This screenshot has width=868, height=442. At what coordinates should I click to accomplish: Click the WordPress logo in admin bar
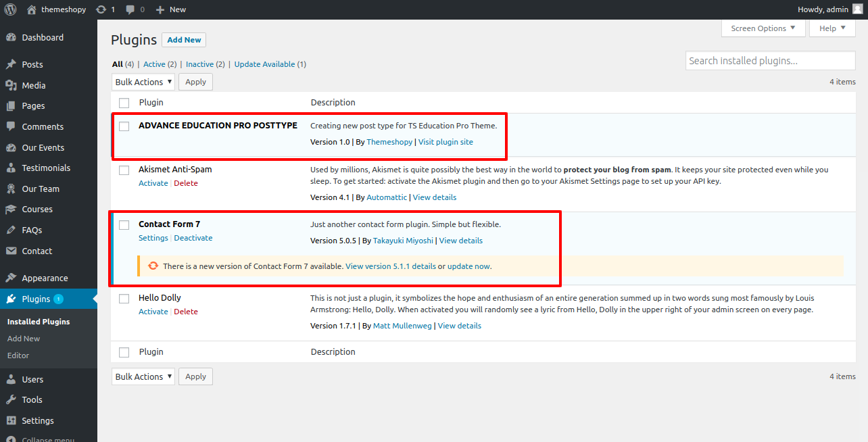(x=10, y=9)
